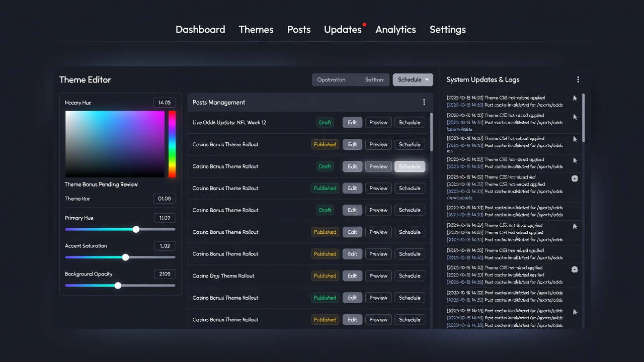Expand the Schedule dropdown in Theme Editor header
This screenshot has width=644, height=362.
tap(413, 79)
